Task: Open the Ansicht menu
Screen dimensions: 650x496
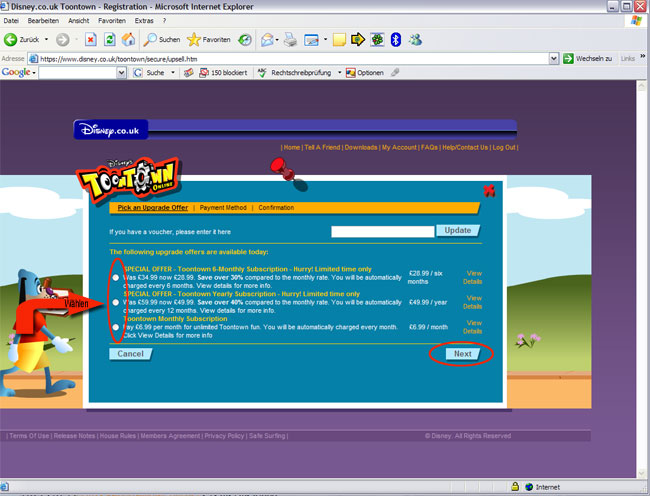Action: point(79,21)
